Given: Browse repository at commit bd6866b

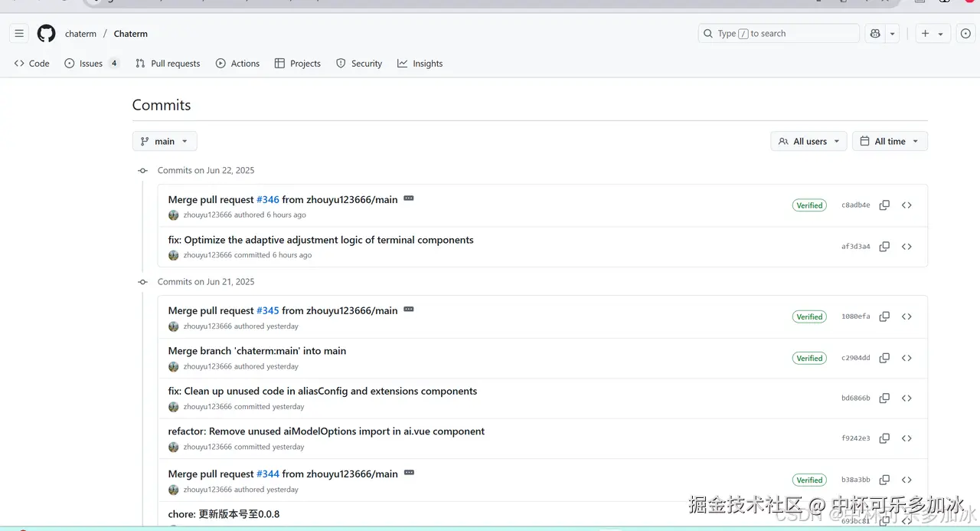Looking at the screenshot, I should pyautogui.click(x=906, y=398).
